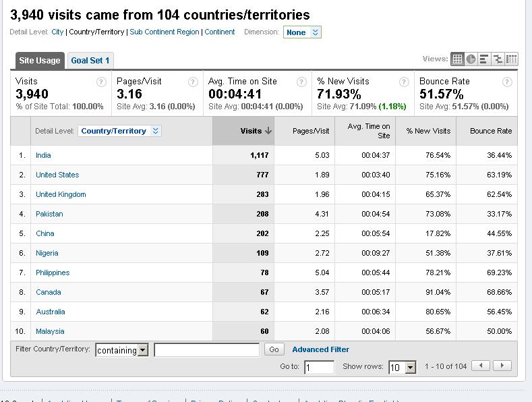Open help icon for Bounce Rate
Screen dimensions: 532x402
point(507,82)
